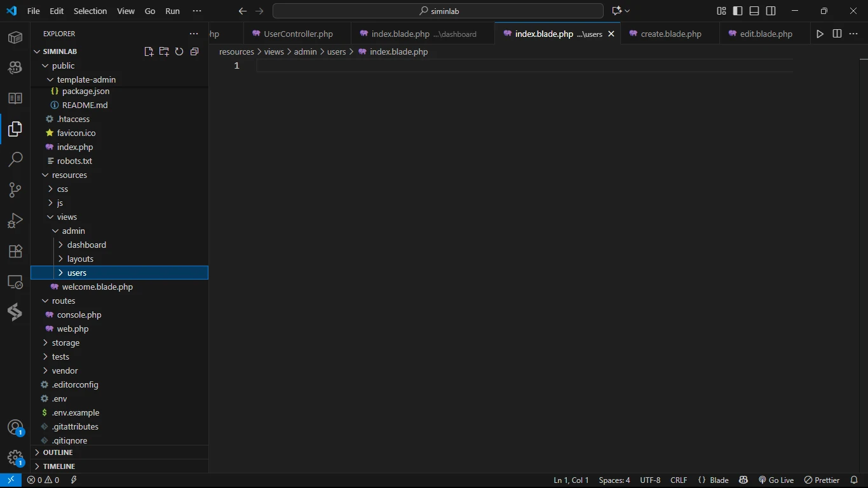Viewport: 868px width, 488px height.
Task: Open the Search view in activity bar
Action: point(15,159)
